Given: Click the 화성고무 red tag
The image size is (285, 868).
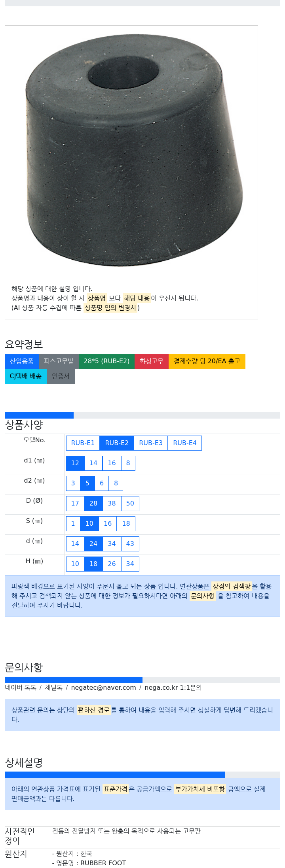Looking at the screenshot, I should pos(152,361).
